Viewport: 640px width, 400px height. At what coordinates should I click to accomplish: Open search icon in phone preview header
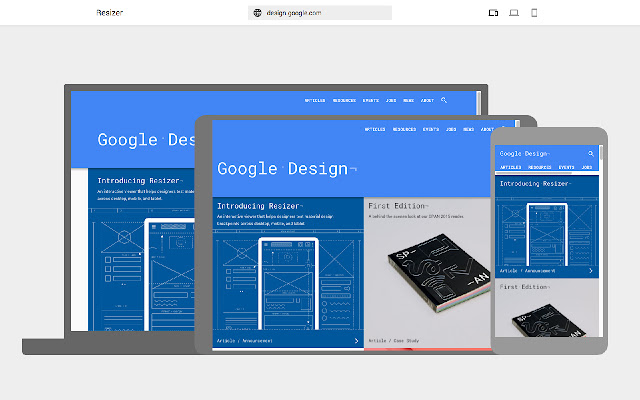pyautogui.click(x=591, y=153)
